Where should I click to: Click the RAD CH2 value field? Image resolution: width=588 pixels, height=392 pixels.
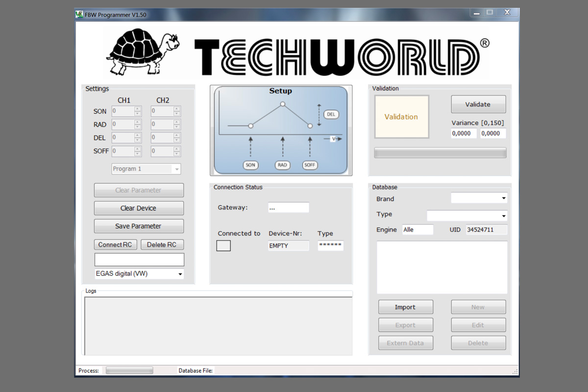pyautogui.click(x=162, y=124)
